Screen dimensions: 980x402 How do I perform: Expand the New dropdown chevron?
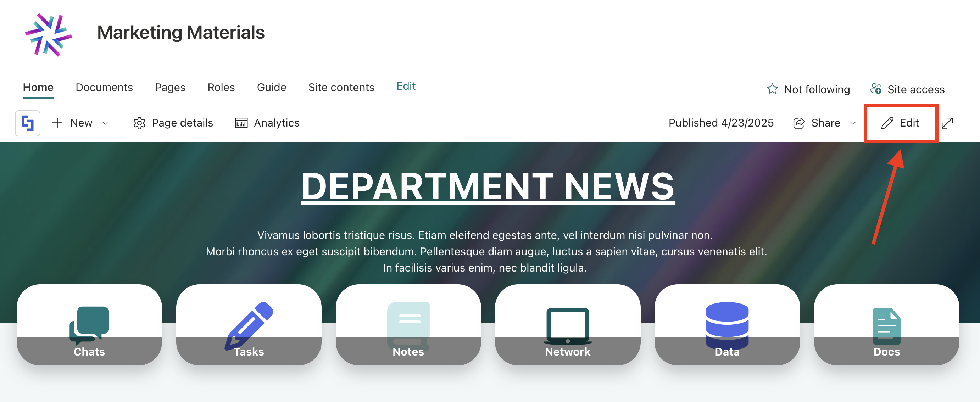105,123
